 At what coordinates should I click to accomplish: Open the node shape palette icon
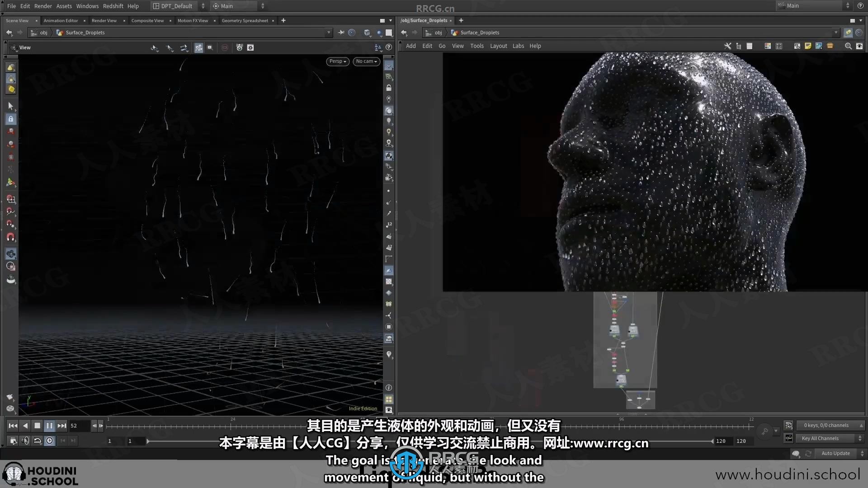coord(779,46)
